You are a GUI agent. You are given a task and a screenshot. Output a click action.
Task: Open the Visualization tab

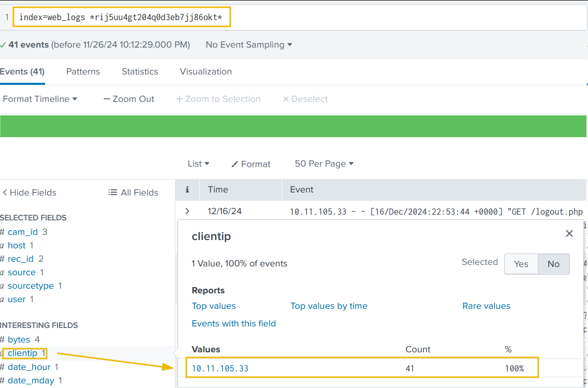[205, 72]
